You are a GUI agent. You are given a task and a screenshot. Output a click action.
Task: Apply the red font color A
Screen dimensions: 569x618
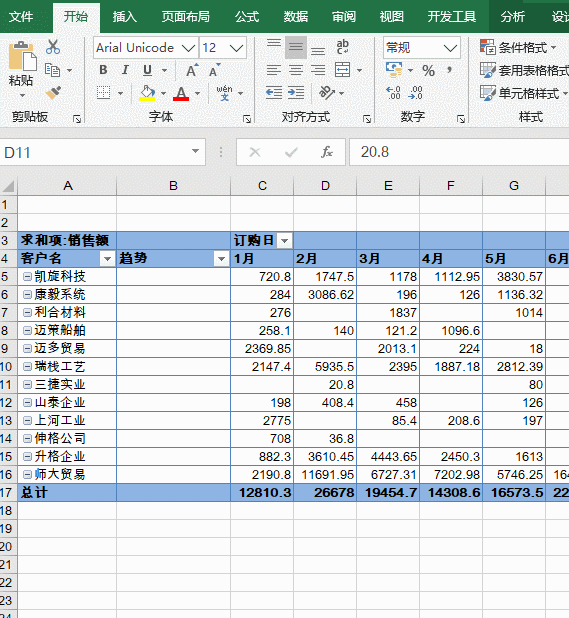[181, 93]
